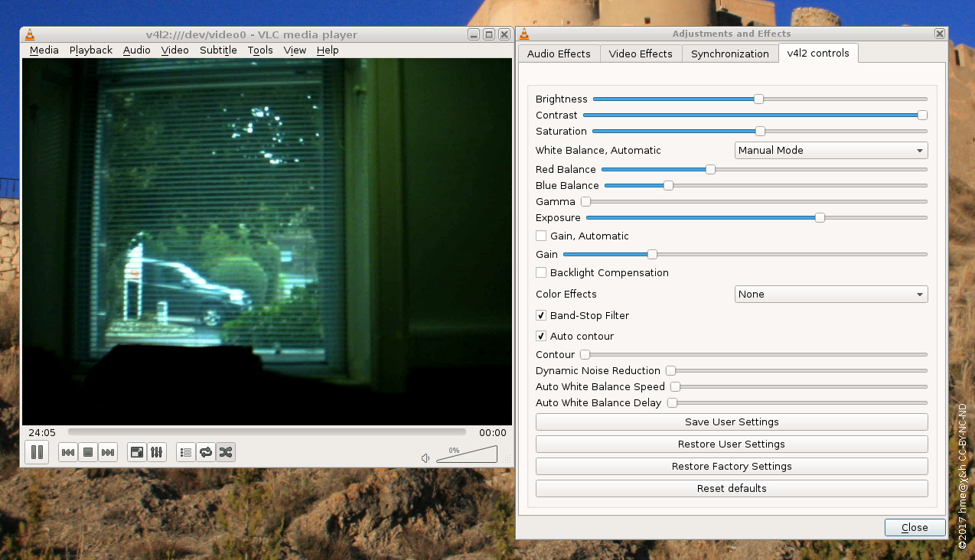Uncheck the Band-Stop Filter option
This screenshot has height=560, width=975.
coord(541,315)
